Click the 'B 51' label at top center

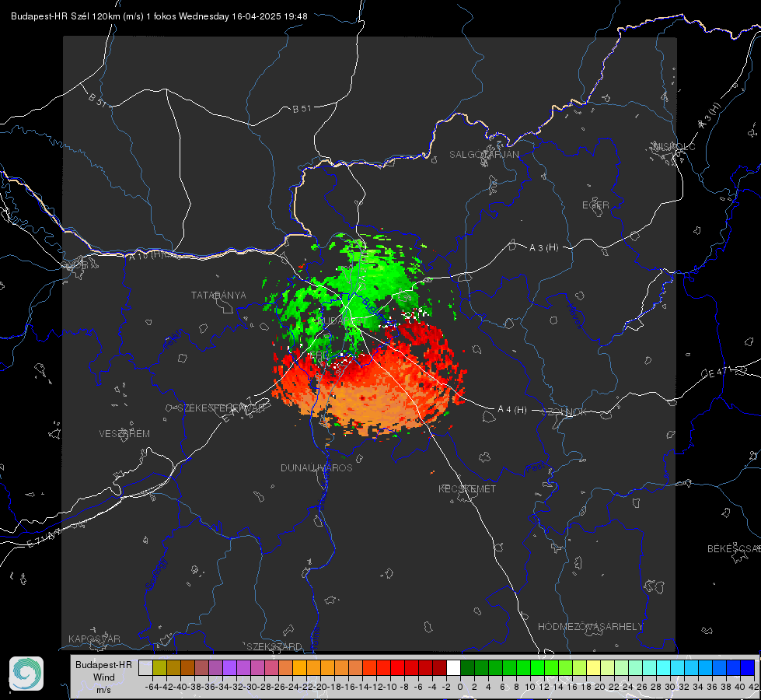(x=302, y=109)
